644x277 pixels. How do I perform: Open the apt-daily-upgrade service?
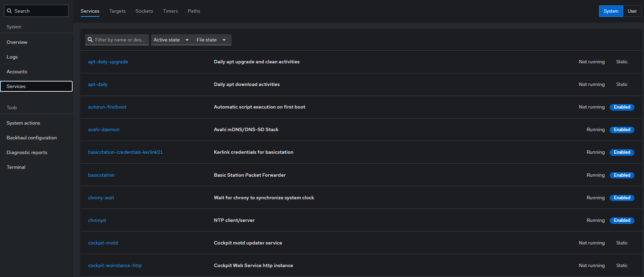[x=108, y=62]
